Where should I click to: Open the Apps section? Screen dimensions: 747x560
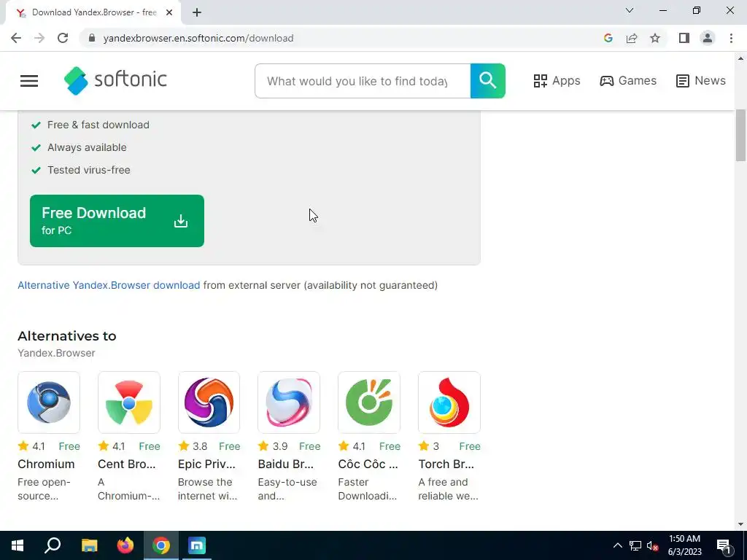pyautogui.click(x=557, y=81)
